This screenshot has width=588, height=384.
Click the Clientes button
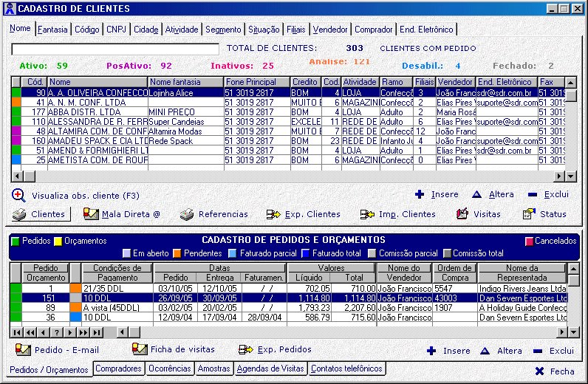(41, 214)
